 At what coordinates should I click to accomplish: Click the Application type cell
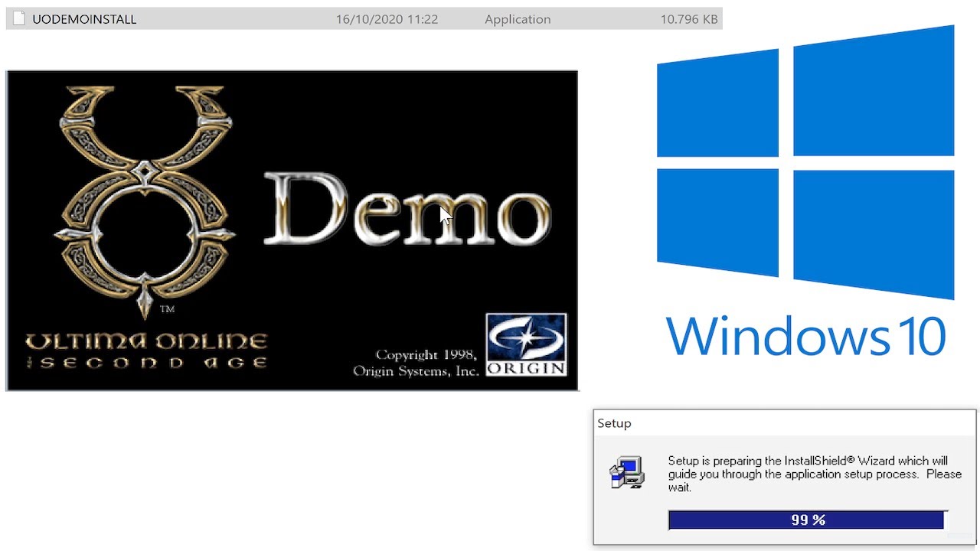pyautogui.click(x=518, y=19)
